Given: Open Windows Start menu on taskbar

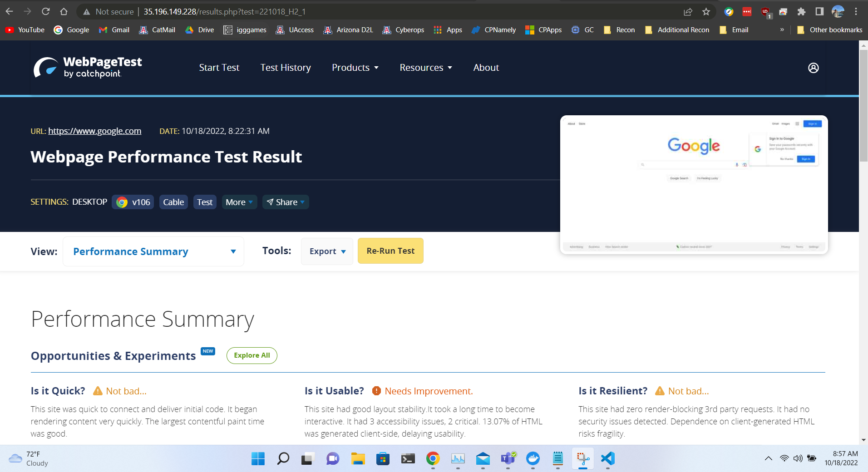Looking at the screenshot, I should click(x=258, y=459).
